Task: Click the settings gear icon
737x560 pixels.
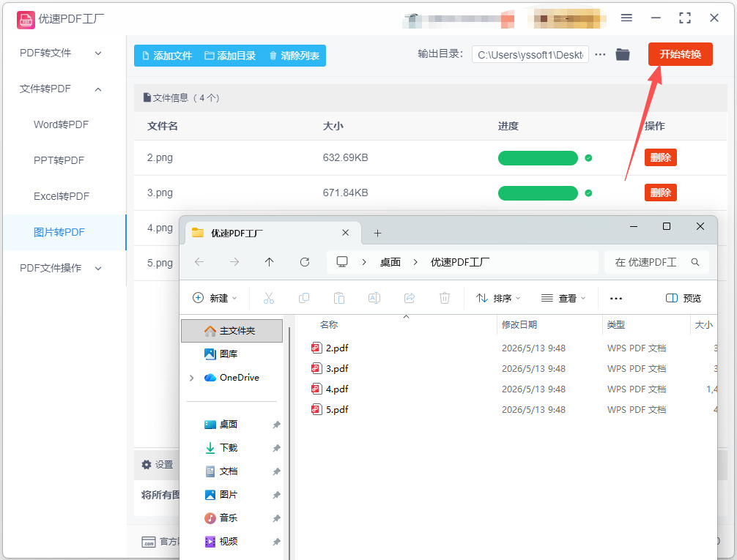Action: point(147,465)
